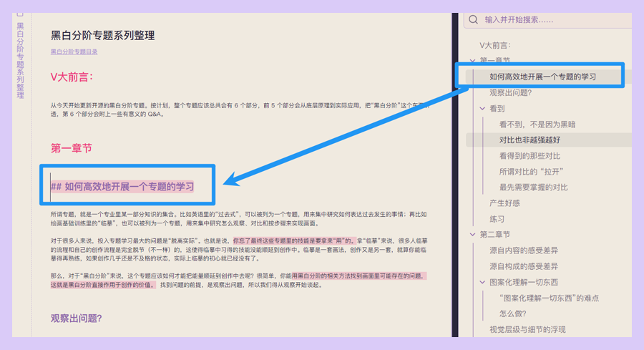Open 源自构成的感受差异 outline entry

(524, 266)
